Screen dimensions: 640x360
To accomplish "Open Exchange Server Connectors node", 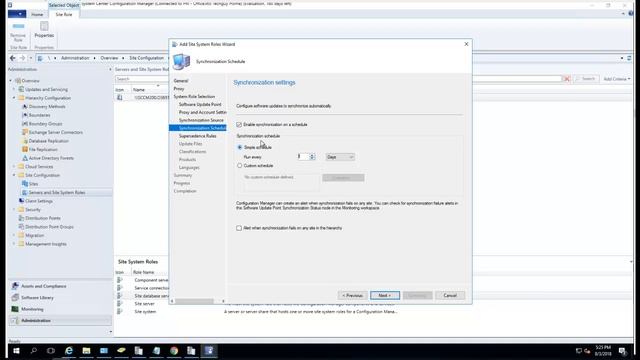I will pyautogui.click(x=56, y=132).
